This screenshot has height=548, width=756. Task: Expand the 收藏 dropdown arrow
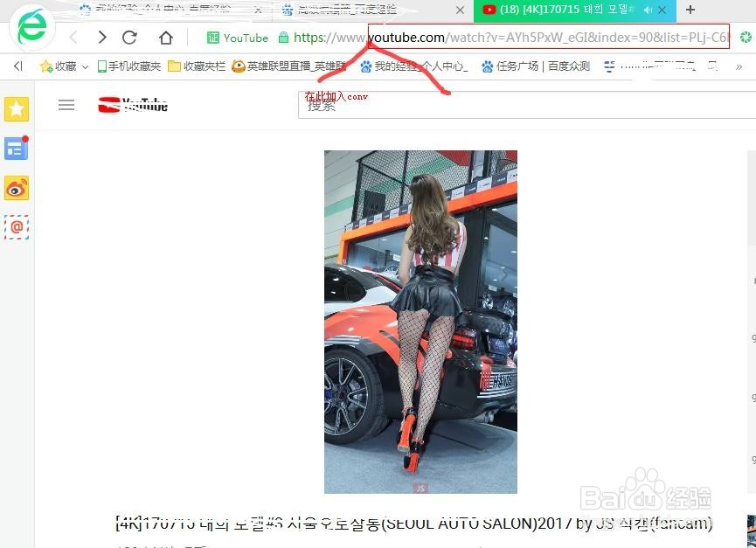click(x=85, y=66)
